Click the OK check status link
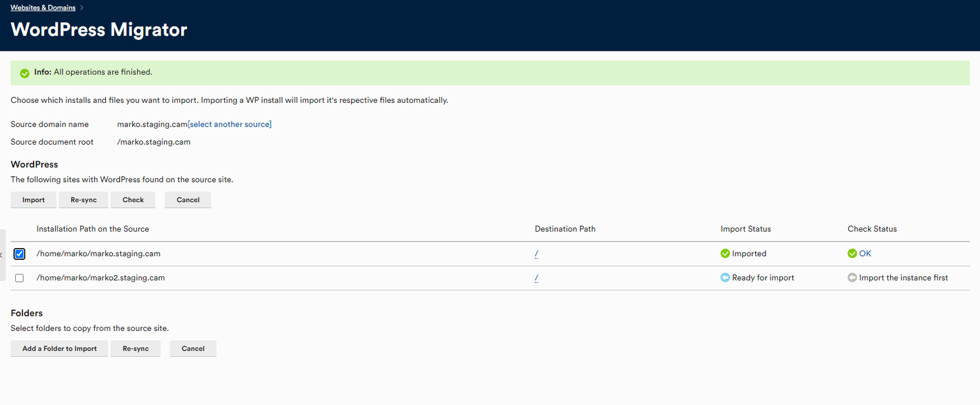The image size is (980, 405). (865, 254)
